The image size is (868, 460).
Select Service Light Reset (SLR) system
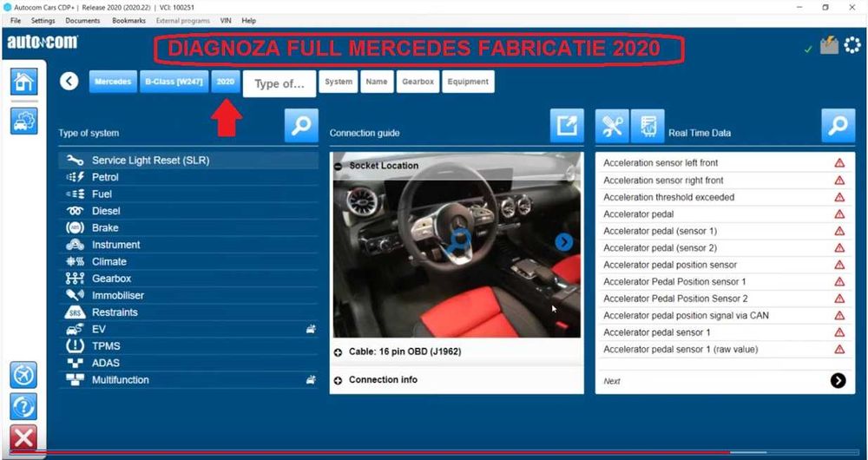coord(188,161)
